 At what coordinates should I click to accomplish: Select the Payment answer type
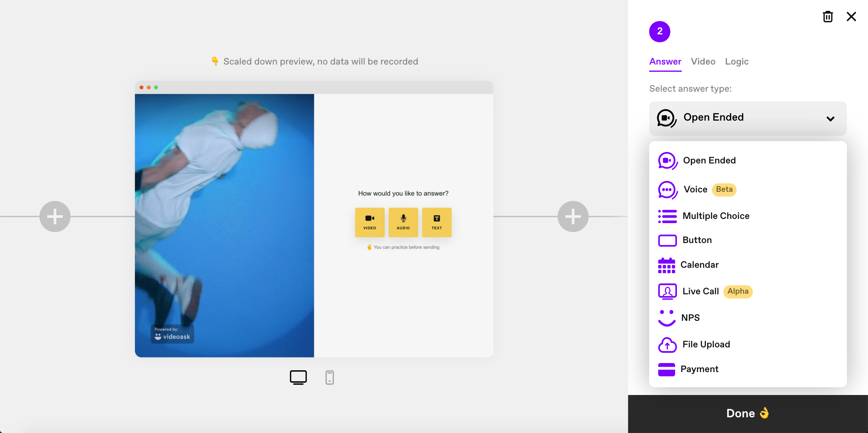point(748,369)
